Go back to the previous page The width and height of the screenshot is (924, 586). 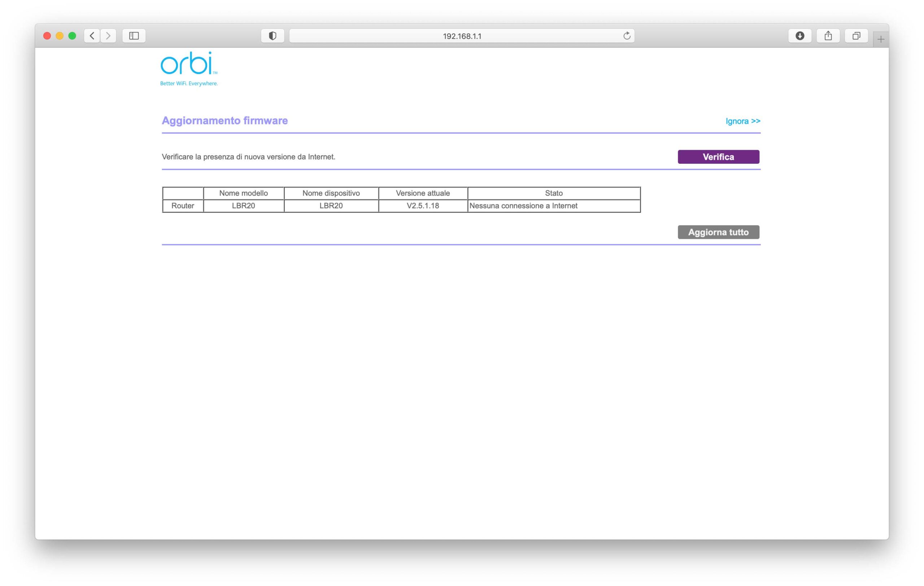pos(92,36)
